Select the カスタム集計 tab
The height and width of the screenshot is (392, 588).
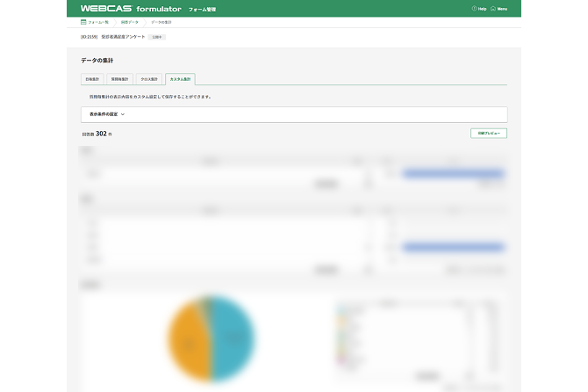click(x=180, y=79)
